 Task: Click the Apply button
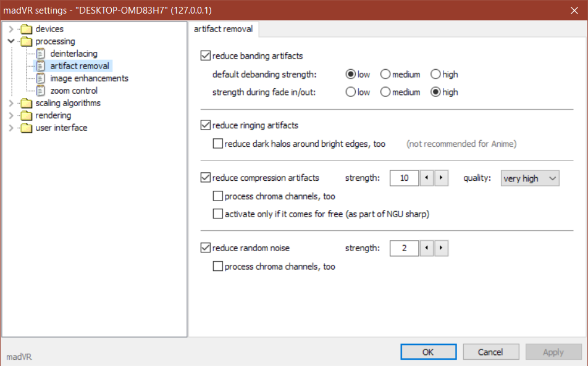click(553, 352)
